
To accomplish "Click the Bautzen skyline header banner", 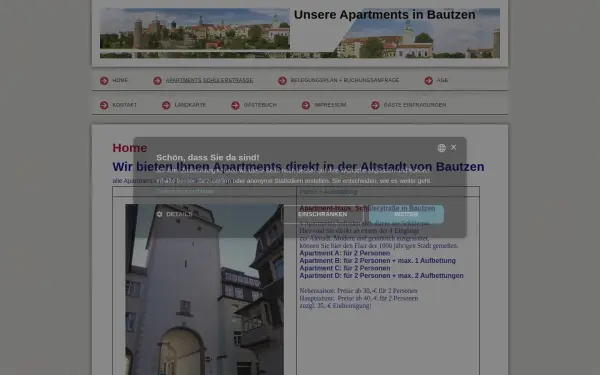I will point(300,33).
